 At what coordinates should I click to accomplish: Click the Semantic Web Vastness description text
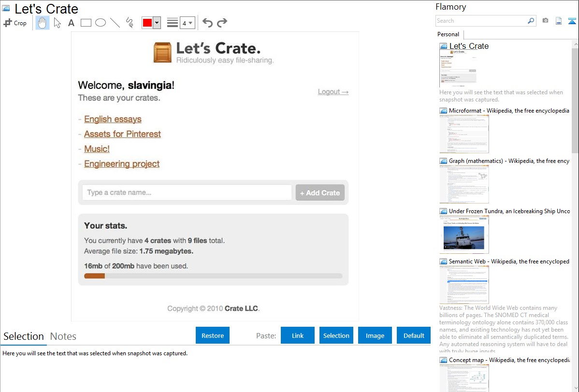[x=504, y=330]
